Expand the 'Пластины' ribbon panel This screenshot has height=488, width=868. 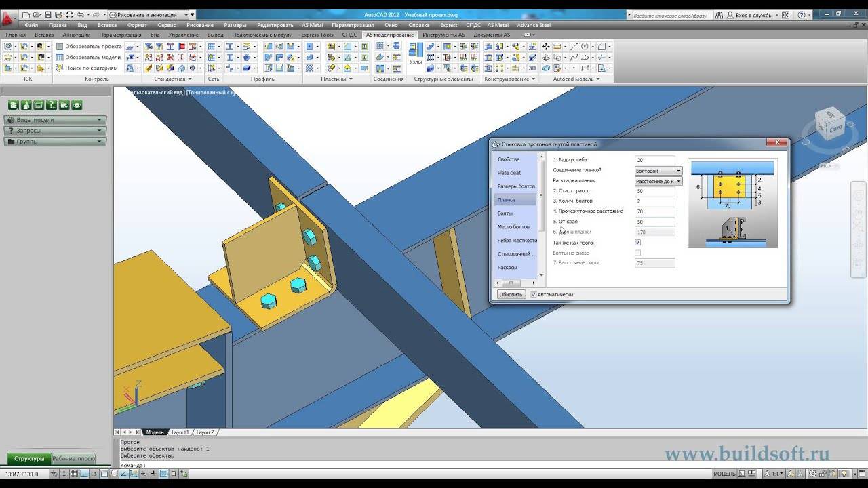337,79
